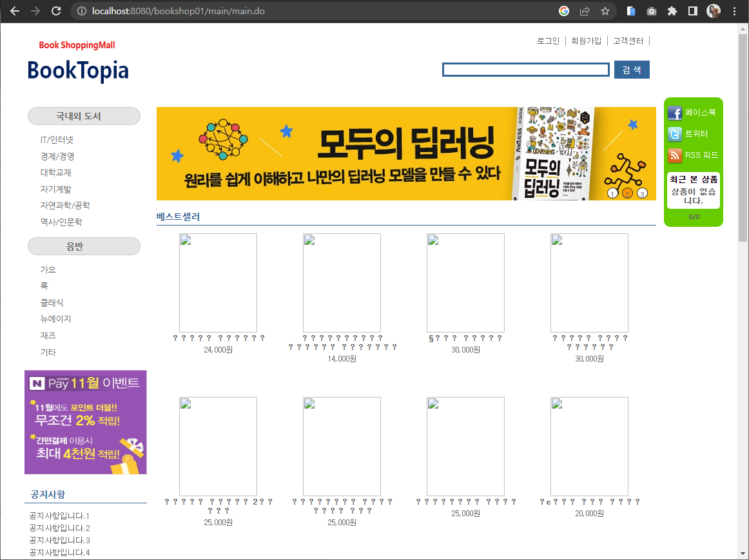
Task: Select banner slide 3 indicator
Action: coord(643,193)
